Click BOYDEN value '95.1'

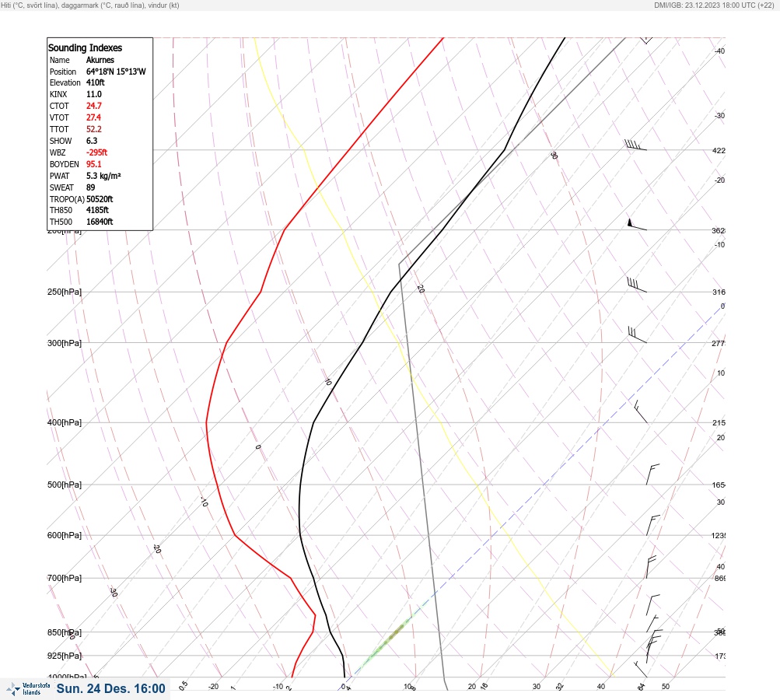point(94,164)
